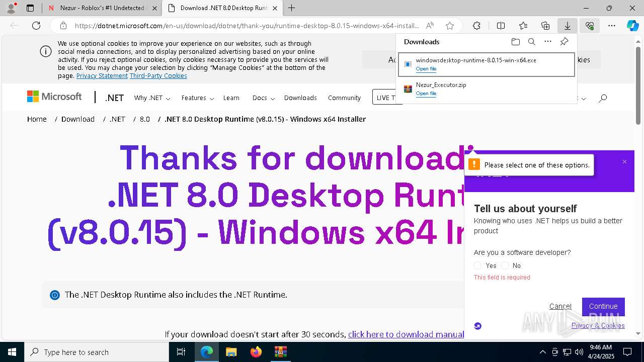The height and width of the screenshot is (362, 644).
Task: Close the survey panel with X
Action: pos(624,162)
